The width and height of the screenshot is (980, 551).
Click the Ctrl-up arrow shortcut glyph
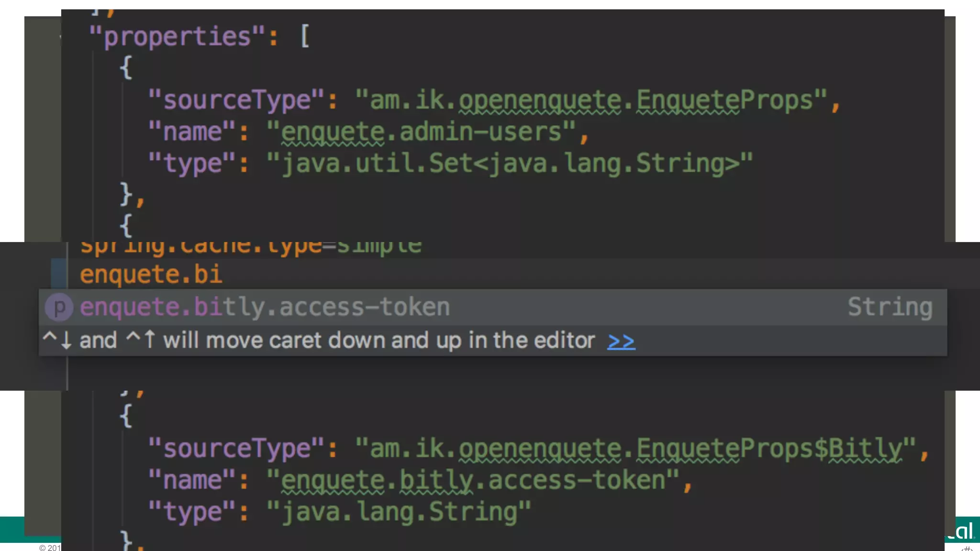[x=140, y=340]
